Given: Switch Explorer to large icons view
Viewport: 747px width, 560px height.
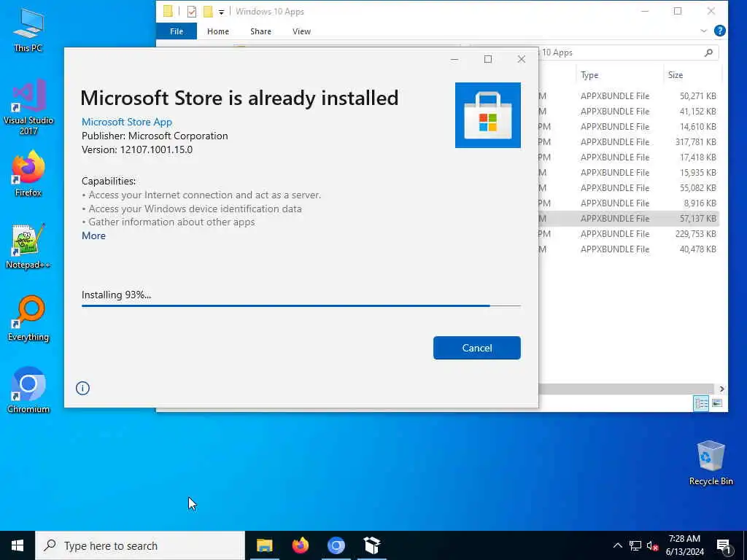Looking at the screenshot, I should [717, 403].
